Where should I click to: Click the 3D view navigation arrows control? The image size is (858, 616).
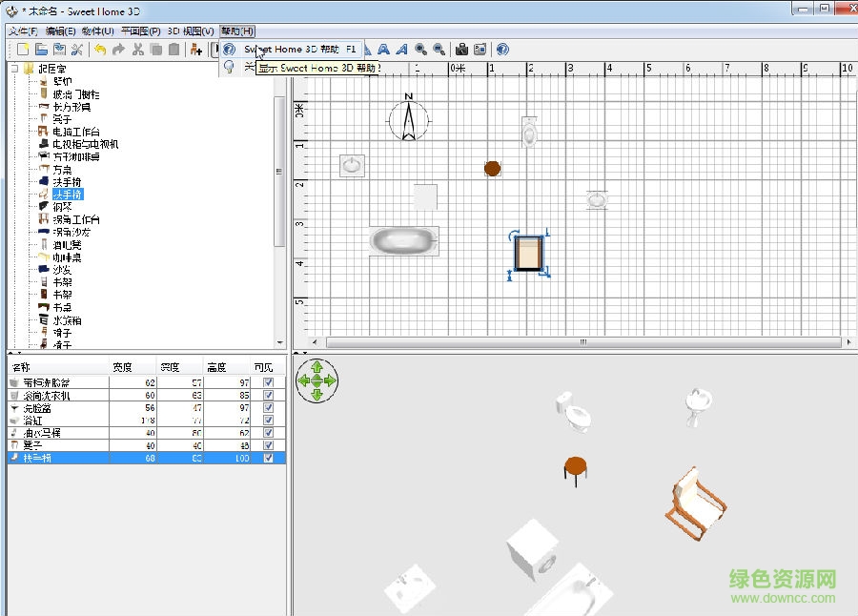317,380
